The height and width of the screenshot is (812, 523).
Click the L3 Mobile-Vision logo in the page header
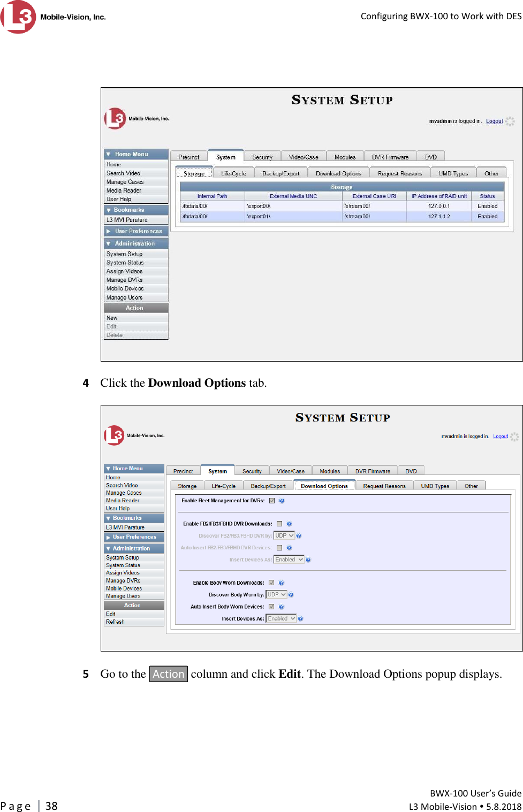click(x=53, y=17)
